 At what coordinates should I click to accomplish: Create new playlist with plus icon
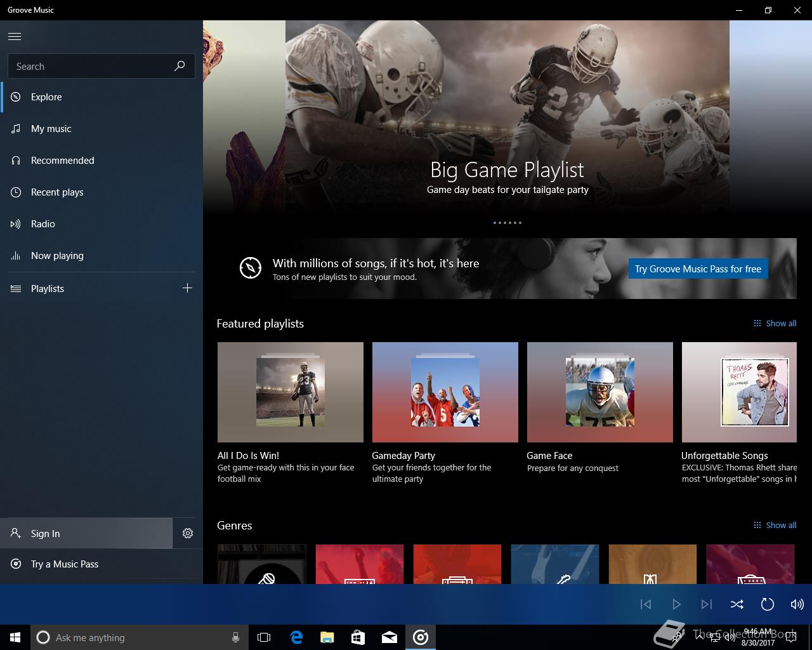point(187,288)
